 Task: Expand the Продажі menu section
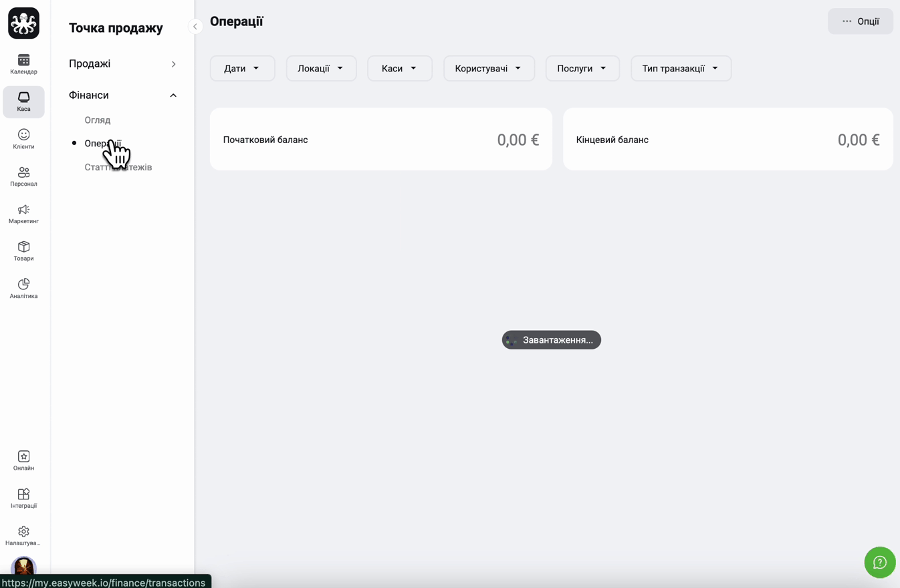[123, 63]
